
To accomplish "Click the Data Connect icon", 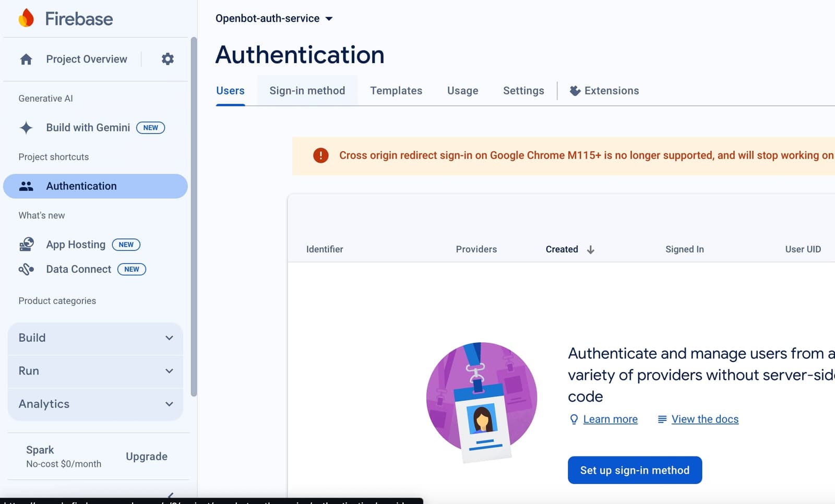I will tap(26, 269).
